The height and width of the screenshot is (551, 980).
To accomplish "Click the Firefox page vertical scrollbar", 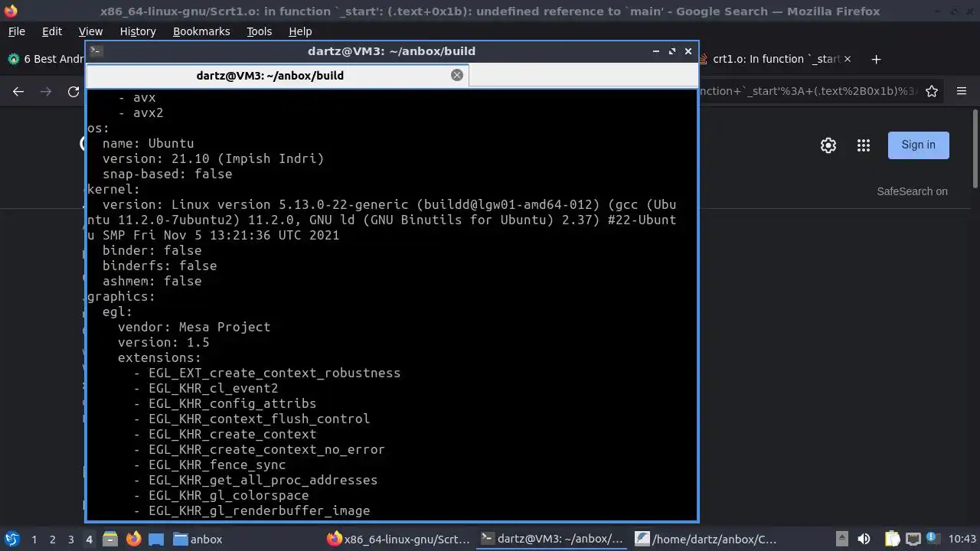I will [x=975, y=149].
